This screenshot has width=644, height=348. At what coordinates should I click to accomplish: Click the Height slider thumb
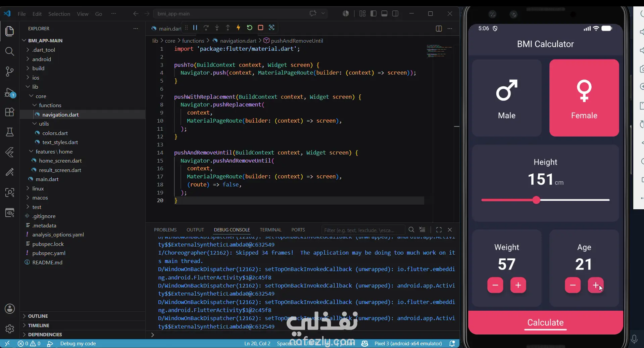click(536, 200)
